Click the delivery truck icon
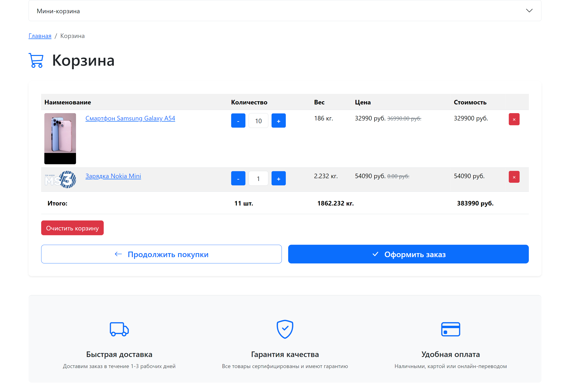The width and height of the screenshot is (570, 392). coord(119,329)
